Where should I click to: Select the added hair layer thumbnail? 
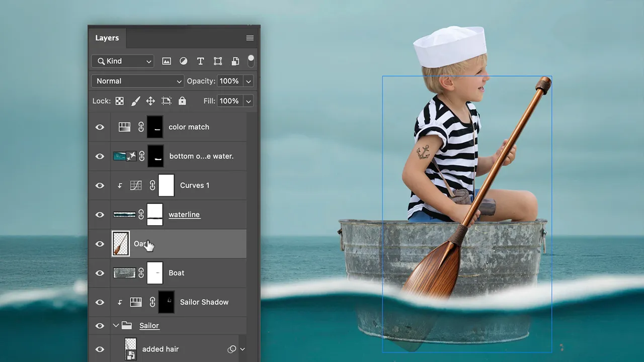click(130, 349)
